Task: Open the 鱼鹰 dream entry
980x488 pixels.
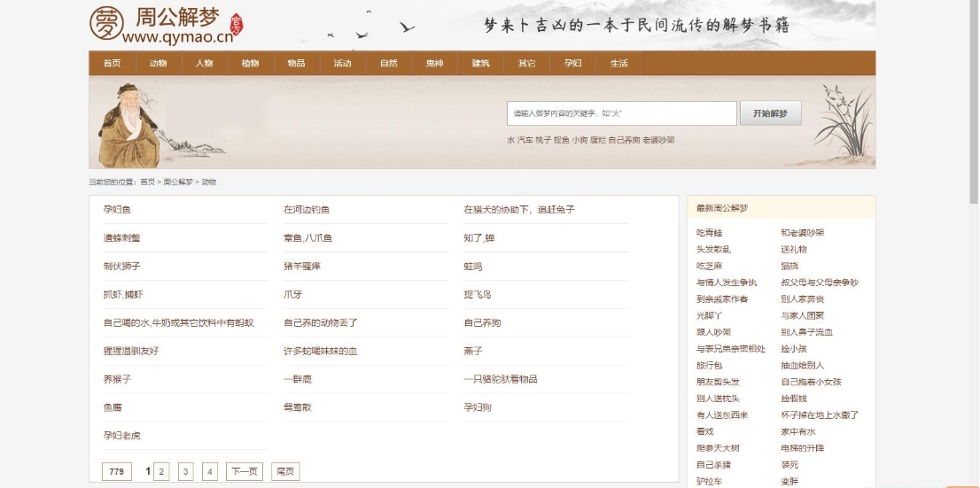Action: click(113, 407)
